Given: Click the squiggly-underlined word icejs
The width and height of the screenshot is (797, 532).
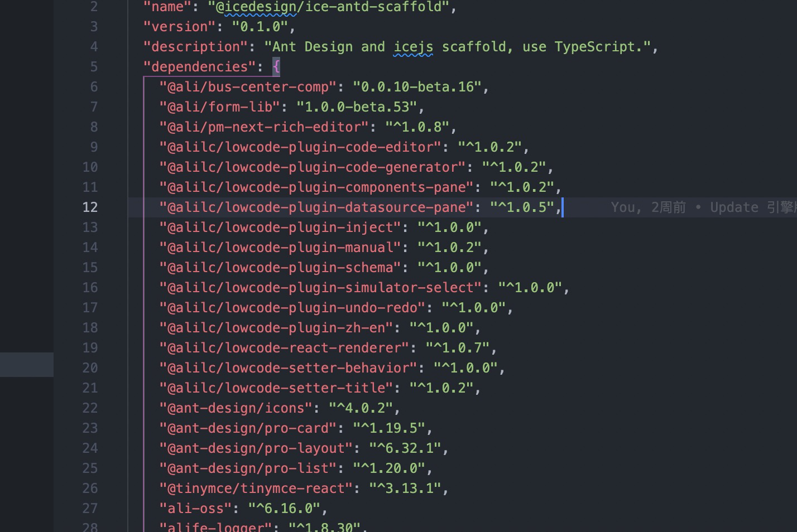Looking at the screenshot, I should 414,47.
